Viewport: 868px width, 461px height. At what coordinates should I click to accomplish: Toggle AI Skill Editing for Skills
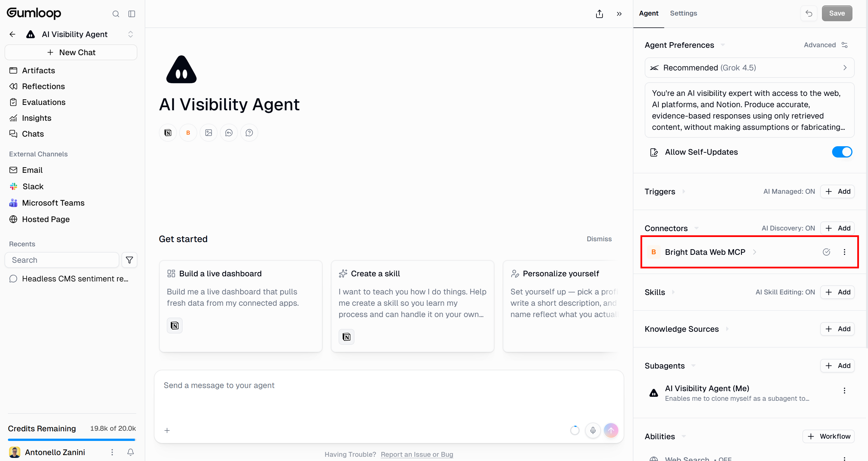(x=785, y=292)
